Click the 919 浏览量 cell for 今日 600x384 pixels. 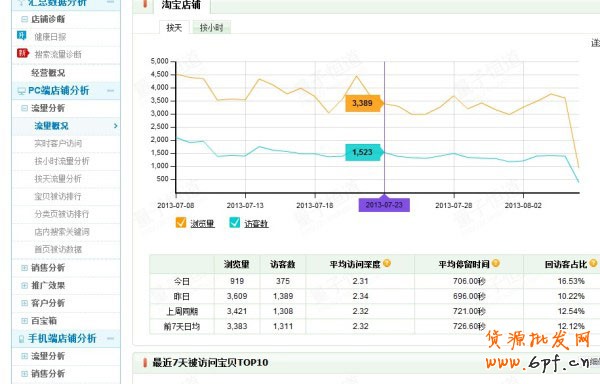tap(237, 281)
